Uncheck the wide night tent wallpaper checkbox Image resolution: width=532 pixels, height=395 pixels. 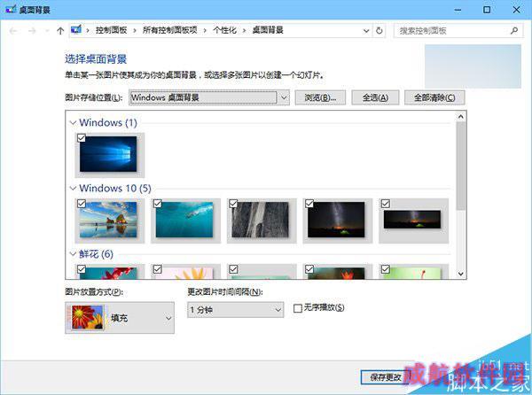(x=386, y=204)
